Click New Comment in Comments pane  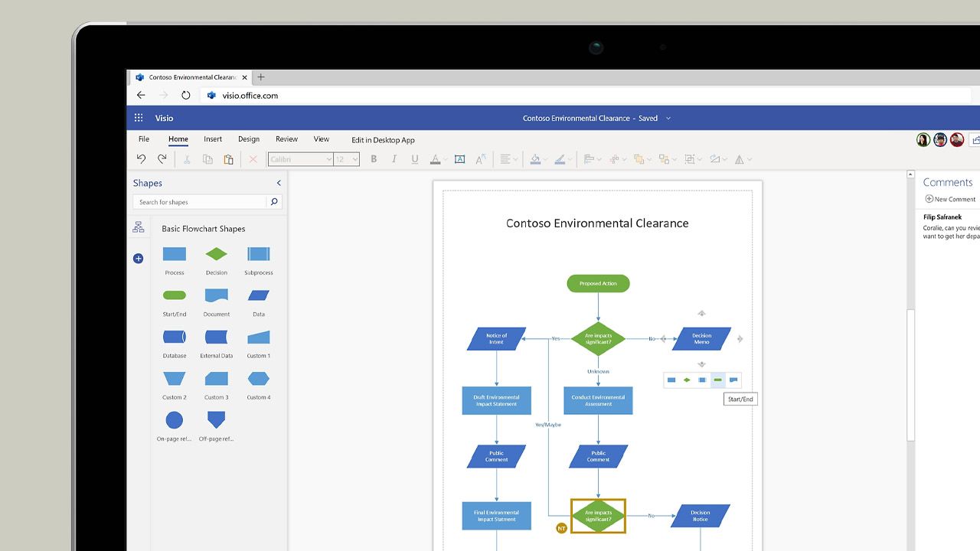coord(950,199)
